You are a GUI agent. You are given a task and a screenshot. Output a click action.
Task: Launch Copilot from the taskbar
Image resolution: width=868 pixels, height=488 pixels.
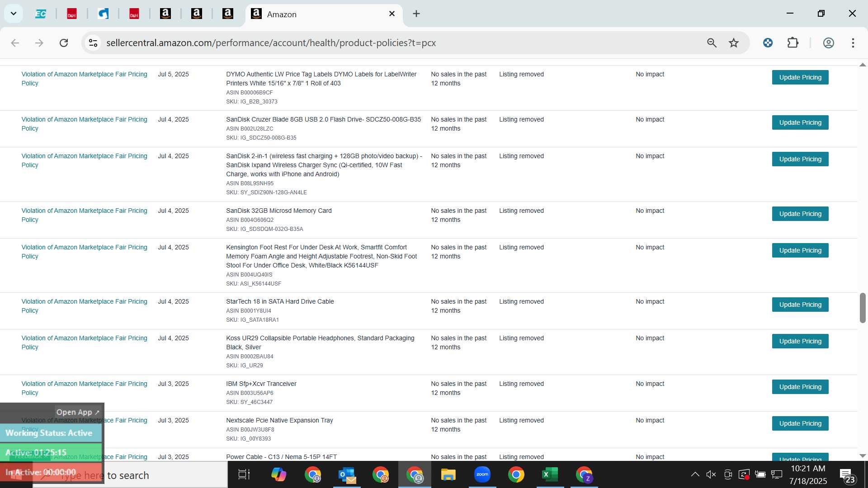point(278,475)
